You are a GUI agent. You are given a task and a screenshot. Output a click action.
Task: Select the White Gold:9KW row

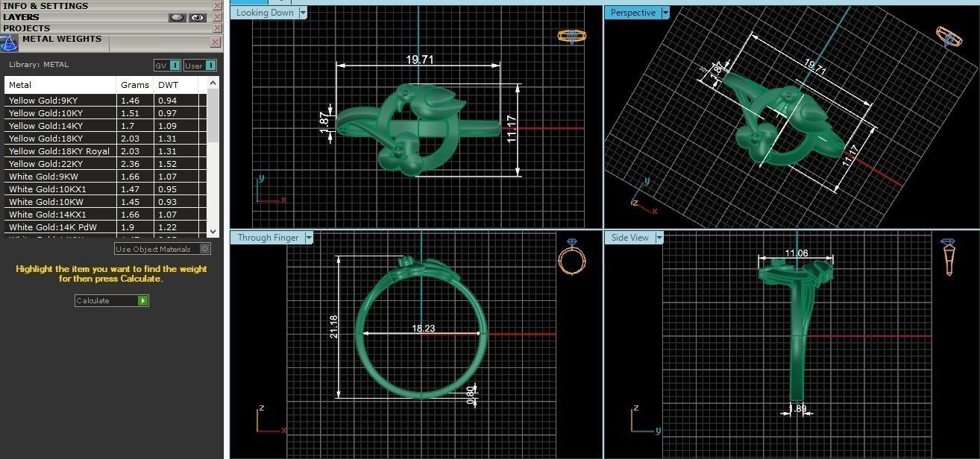point(106,177)
